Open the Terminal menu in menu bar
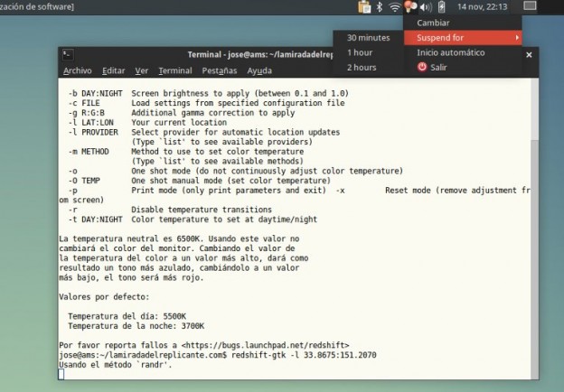The image size is (564, 392). [x=174, y=70]
